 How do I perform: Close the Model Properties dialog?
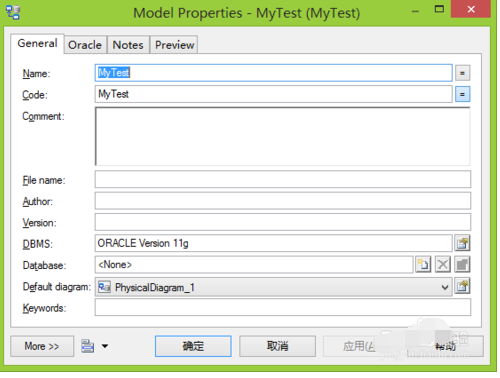coord(471,9)
